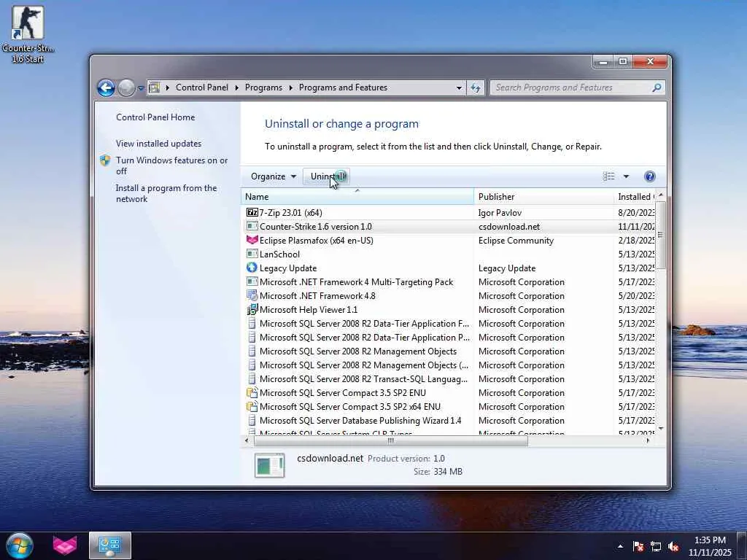Click the horizontal scrollbar thumb

click(391, 441)
